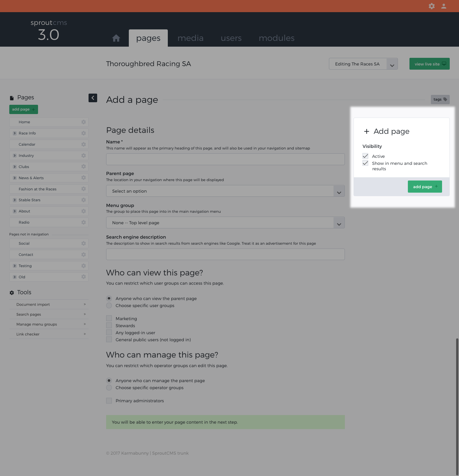
Task: Open settings gear in top bar
Action: pyautogui.click(x=432, y=6)
